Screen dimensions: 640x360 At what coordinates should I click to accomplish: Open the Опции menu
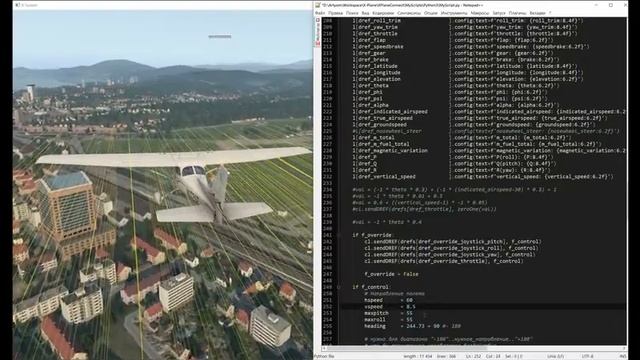[x=431, y=13]
